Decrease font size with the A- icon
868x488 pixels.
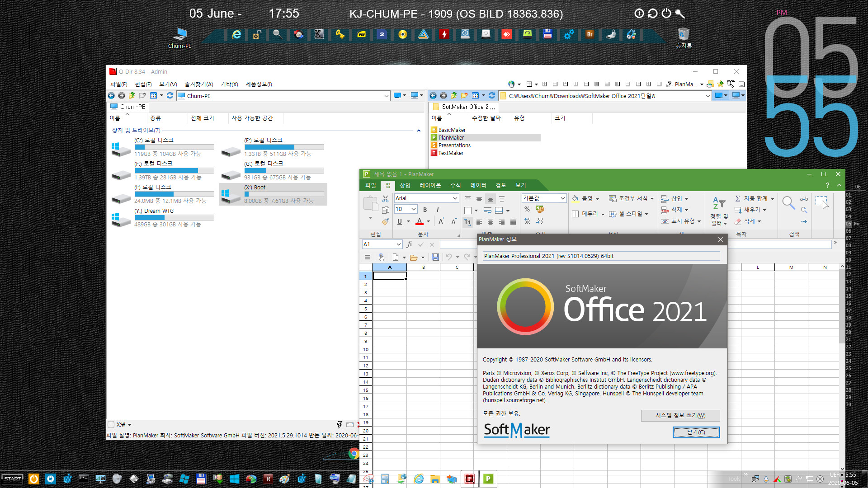pyautogui.click(x=453, y=221)
